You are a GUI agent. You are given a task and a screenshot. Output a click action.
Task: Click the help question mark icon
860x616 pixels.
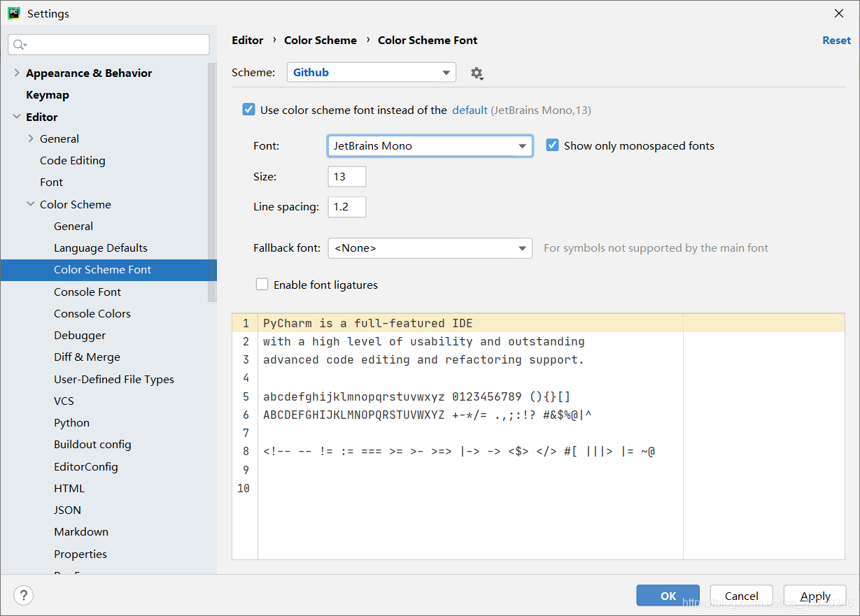point(23,596)
